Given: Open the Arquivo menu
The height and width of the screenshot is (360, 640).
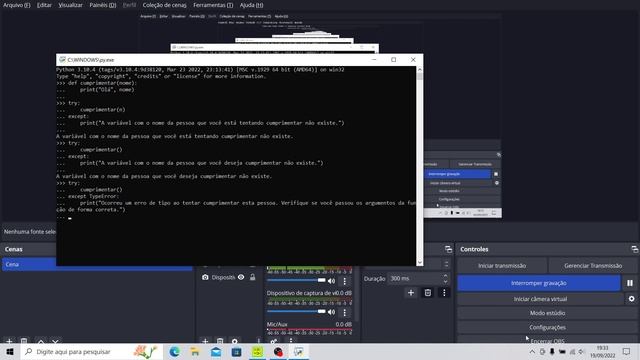Looking at the screenshot, I should [x=17, y=5].
